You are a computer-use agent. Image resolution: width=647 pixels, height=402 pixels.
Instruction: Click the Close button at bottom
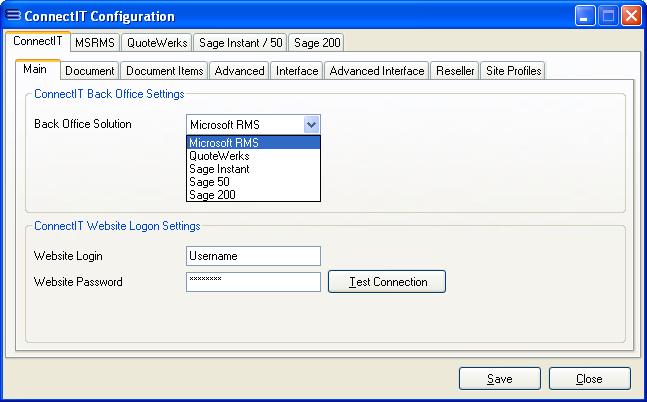click(589, 378)
